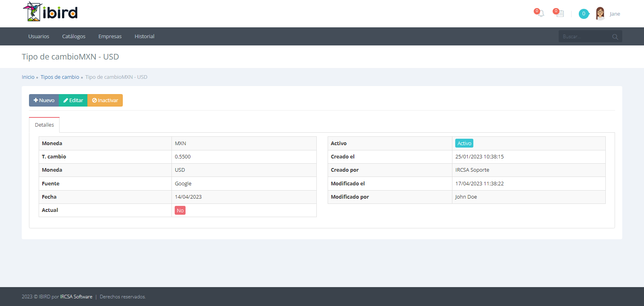Viewport: 644px width, 306px height.
Task: Click the Nuevo button
Action: (x=44, y=100)
